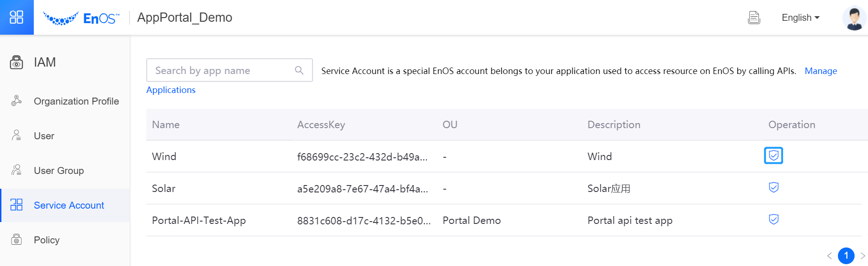Select the Service Account sidebar item

[69, 205]
